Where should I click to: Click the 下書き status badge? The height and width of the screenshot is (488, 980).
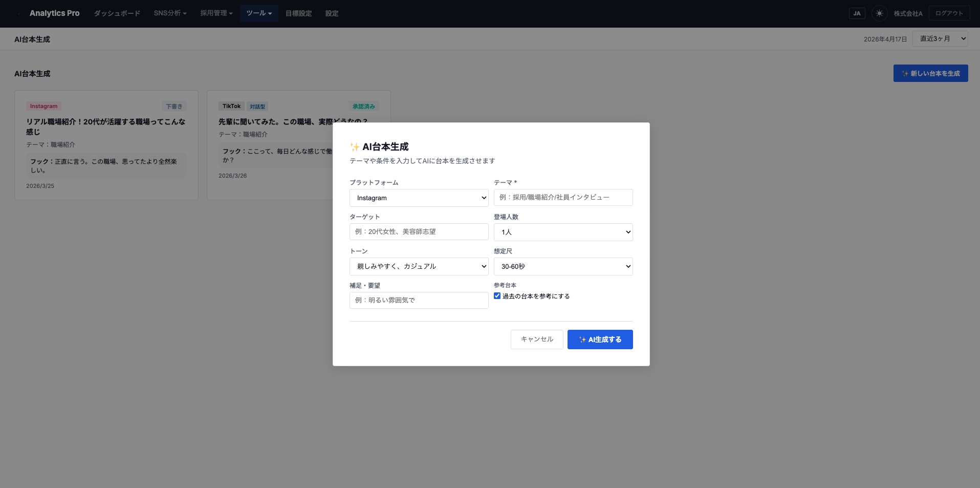(x=174, y=106)
